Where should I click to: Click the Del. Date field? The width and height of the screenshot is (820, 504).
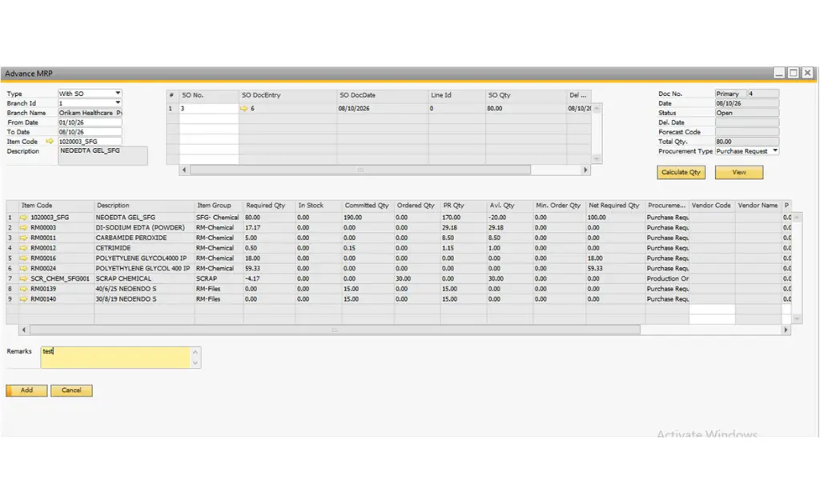pos(747,122)
